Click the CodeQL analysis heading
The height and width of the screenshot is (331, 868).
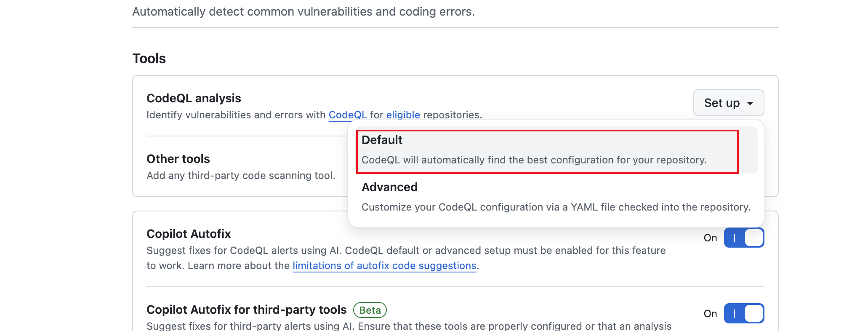coord(194,98)
